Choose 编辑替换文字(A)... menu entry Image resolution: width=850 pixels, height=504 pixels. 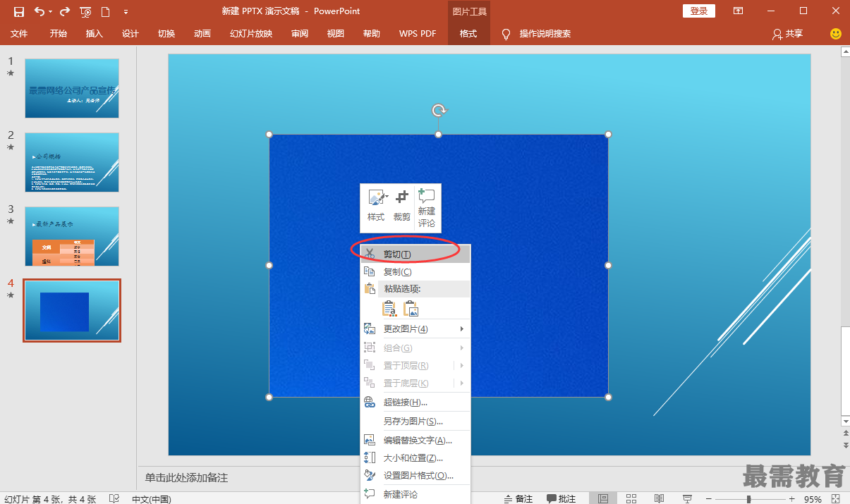tap(415, 440)
